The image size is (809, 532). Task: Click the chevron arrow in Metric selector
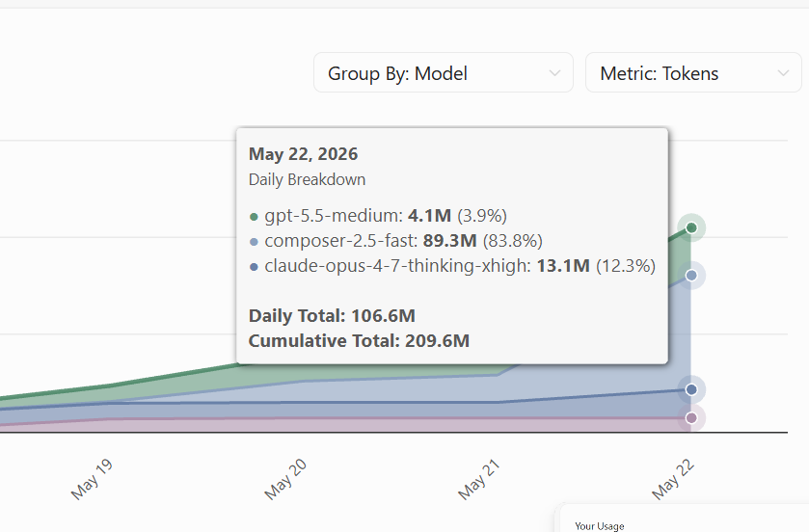click(x=783, y=73)
